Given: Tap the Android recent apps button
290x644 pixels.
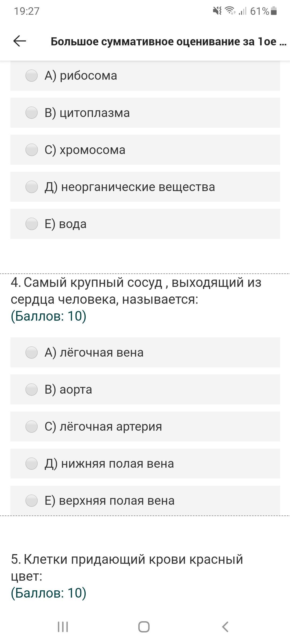Looking at the screenshot, I should pyautogui.click(x=63, y=627).
